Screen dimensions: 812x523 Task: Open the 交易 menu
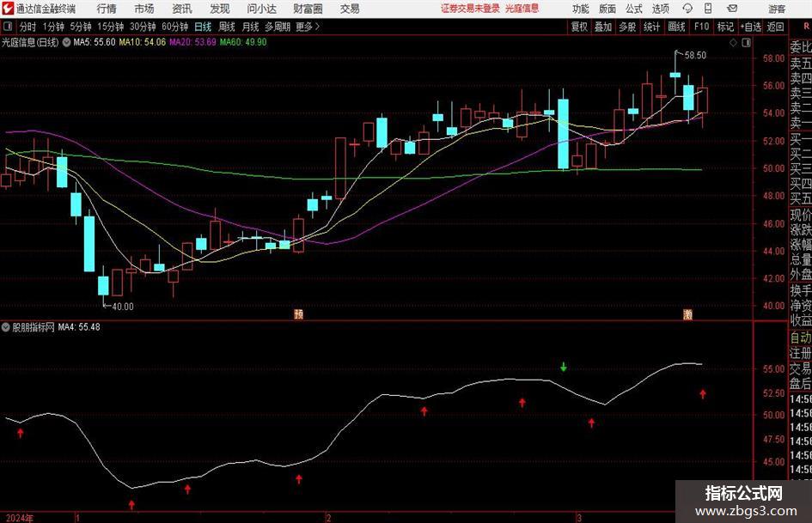350,9
